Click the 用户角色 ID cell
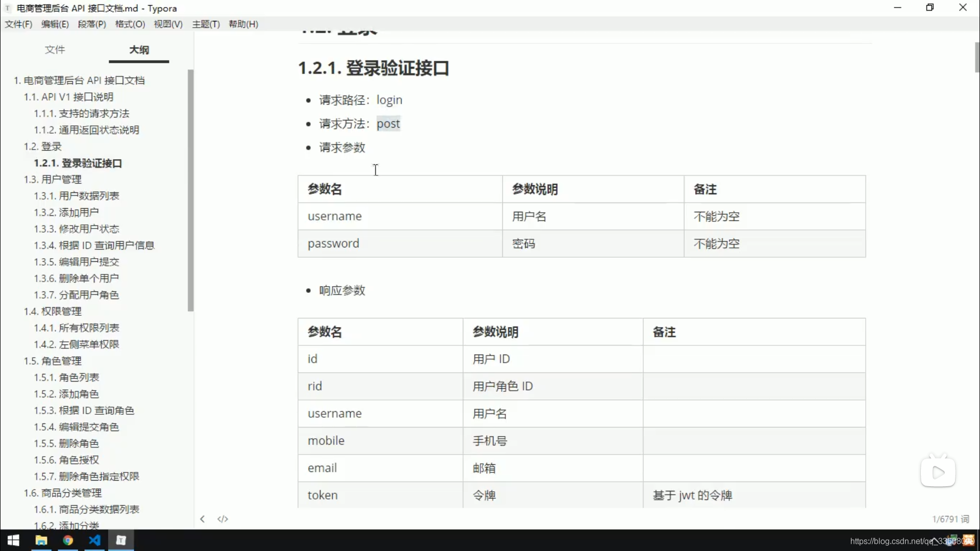980x551 pixels. click(553, 386)
